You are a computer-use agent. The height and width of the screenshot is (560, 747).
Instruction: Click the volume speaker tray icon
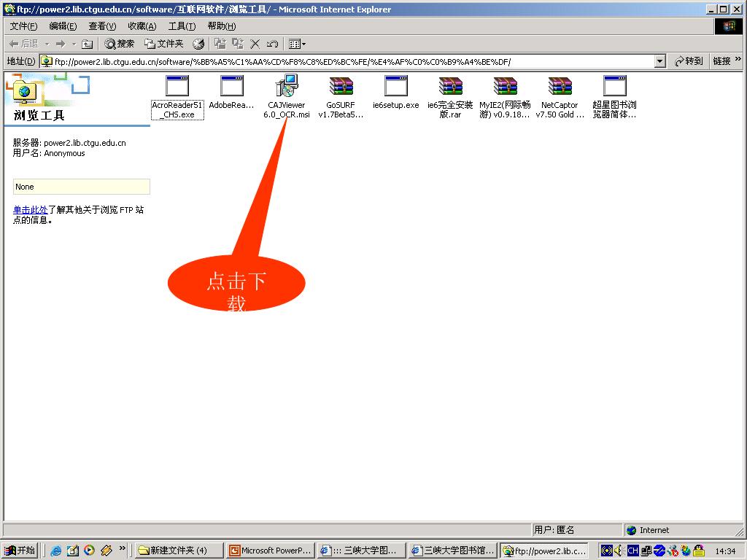coord(619,551)
